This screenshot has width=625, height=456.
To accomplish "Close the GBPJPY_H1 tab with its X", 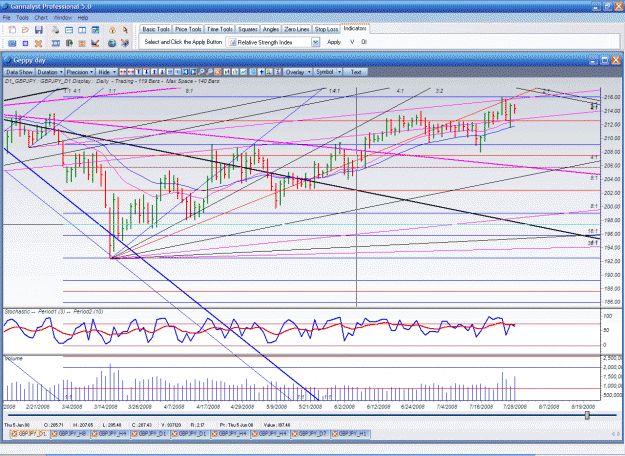I will click(335, 434).
